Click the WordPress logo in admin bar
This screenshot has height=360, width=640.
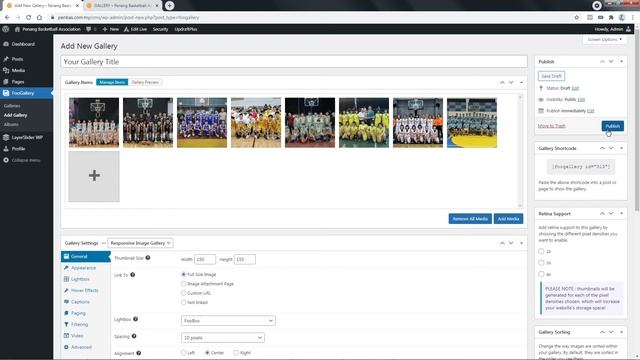(x=6, y=29)
